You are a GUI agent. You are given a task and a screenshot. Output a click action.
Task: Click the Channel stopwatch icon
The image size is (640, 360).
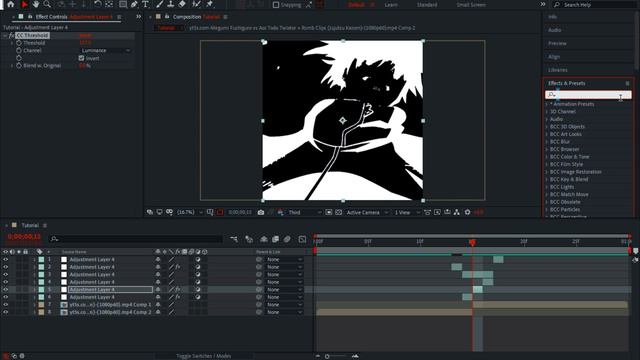tap(19, 50)
